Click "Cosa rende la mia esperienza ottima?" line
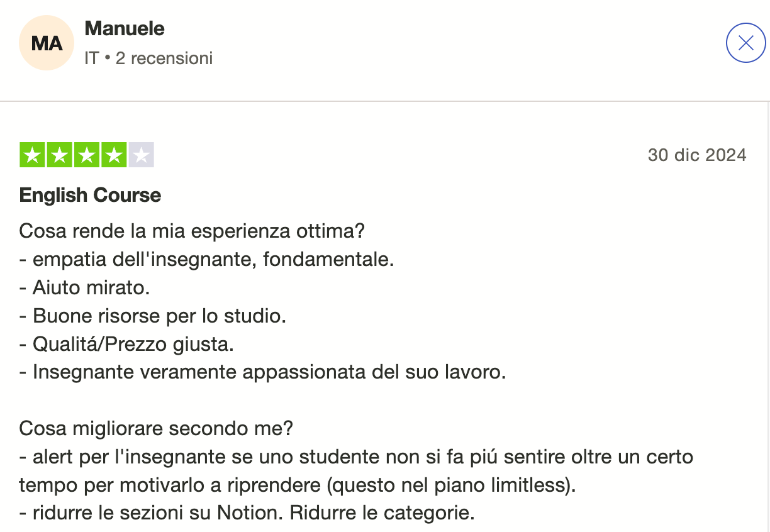 tap(192, 231)
